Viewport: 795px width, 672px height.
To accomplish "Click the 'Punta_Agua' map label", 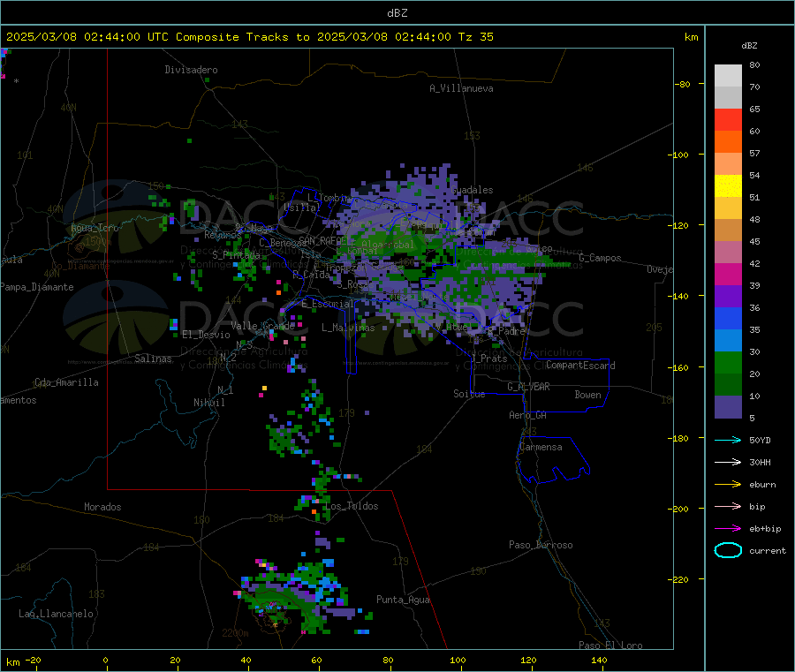I will click(403, 600).
